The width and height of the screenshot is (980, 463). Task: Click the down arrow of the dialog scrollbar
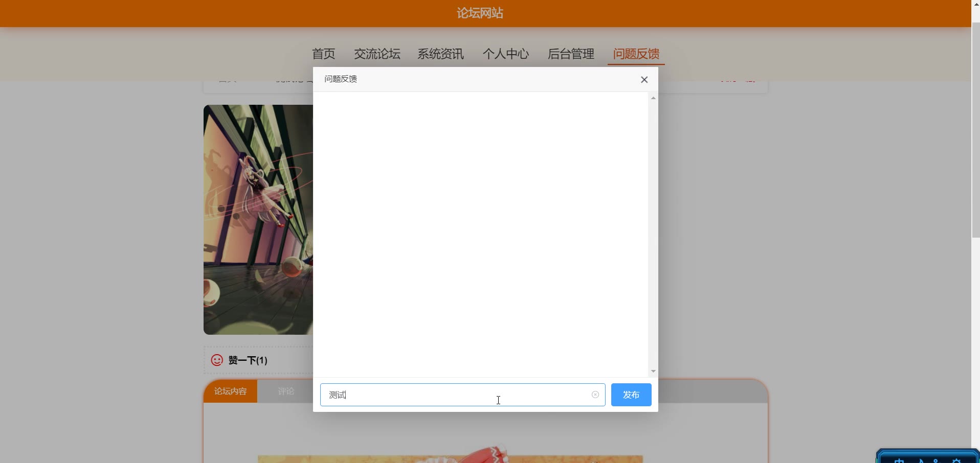point(653,372)
